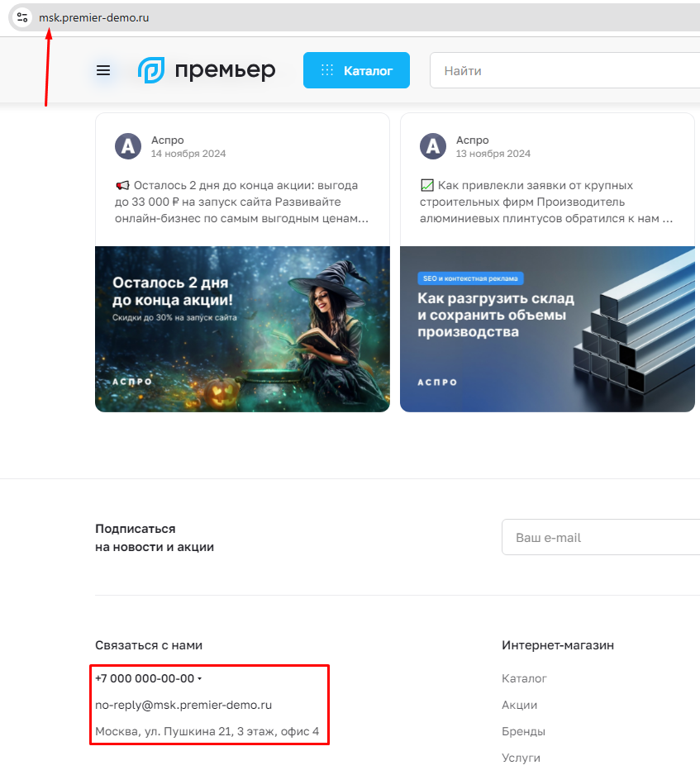
Task: Click the grid dots icon on Каталог button
Action: (x=327, y=70)
